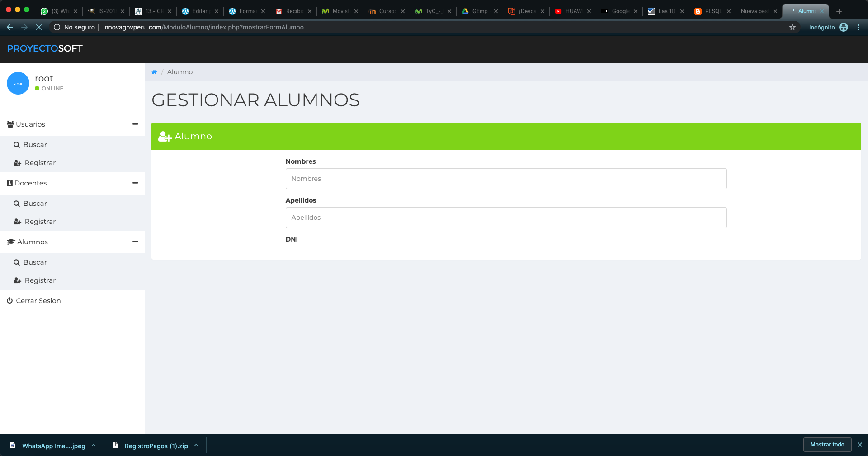The width and height of the screenshot is (868, 456).
Task: Click the home icon in breadcrumb
Action: tap(154, 72)
